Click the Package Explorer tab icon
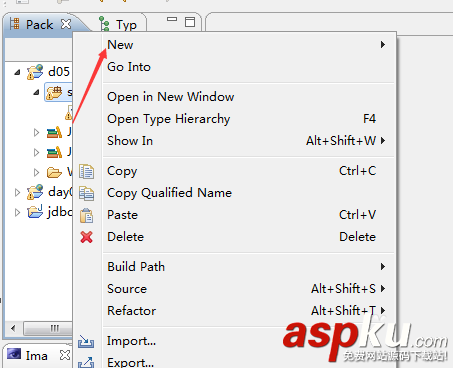This screenshot has height=368, width=453. 14,24
